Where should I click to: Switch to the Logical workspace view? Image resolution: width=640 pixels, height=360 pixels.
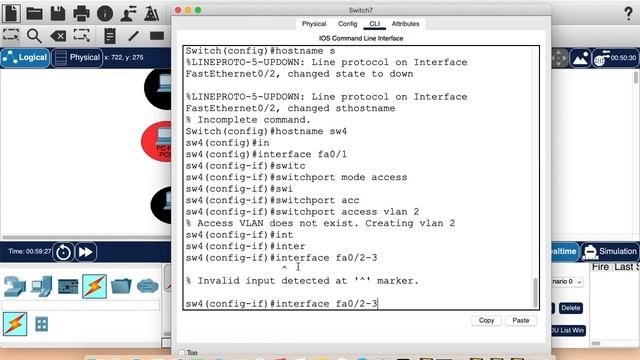coord(25,58)
